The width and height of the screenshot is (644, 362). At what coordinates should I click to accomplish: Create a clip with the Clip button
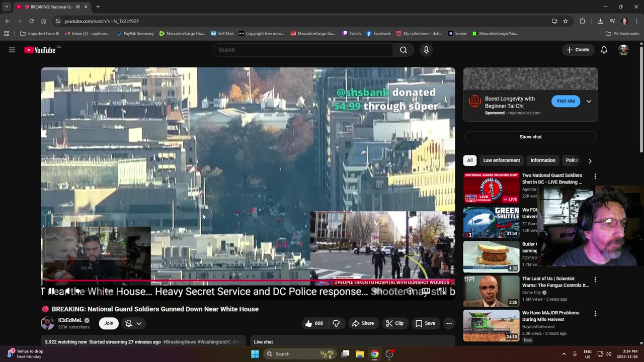[395, 323]
